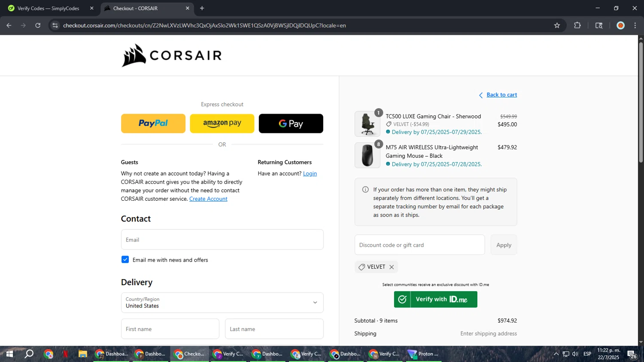Click the subtotal amount $974.92
The height and width of the screenshot is (362, 644).
(x=507, y=321)
